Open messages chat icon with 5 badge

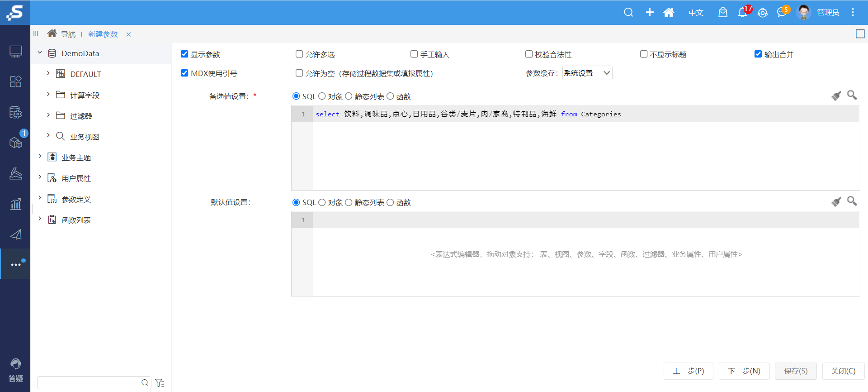click(782, 12)
